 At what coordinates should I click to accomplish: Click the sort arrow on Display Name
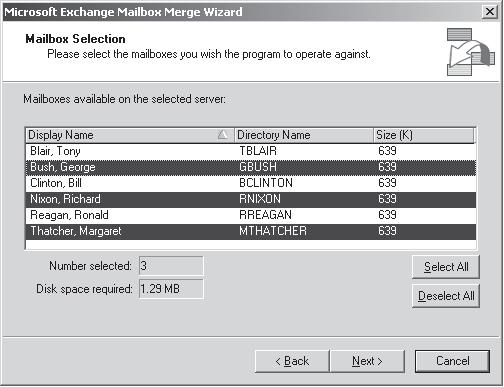pos(223,135)
